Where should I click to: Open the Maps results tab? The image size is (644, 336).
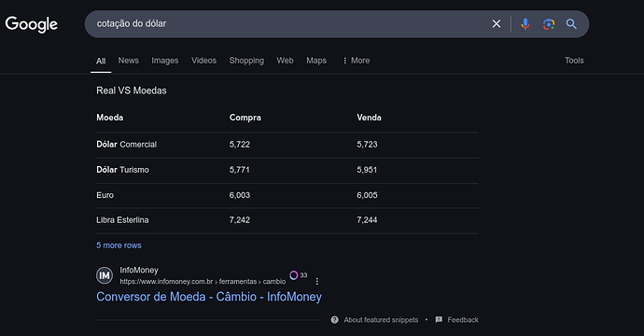(316, 61)
